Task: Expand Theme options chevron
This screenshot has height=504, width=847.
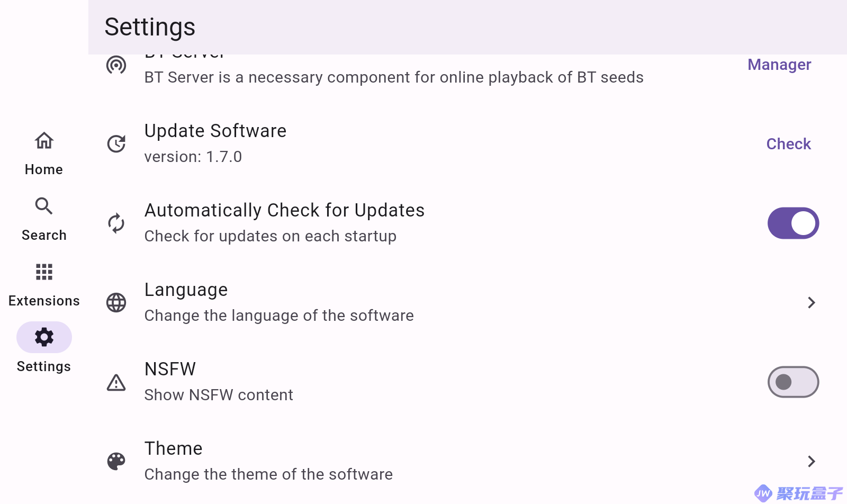Action: click(812, 461)
